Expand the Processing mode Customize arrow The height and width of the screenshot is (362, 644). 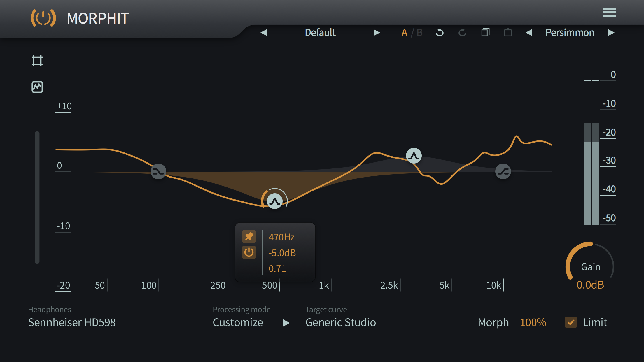tap(286, 323)
